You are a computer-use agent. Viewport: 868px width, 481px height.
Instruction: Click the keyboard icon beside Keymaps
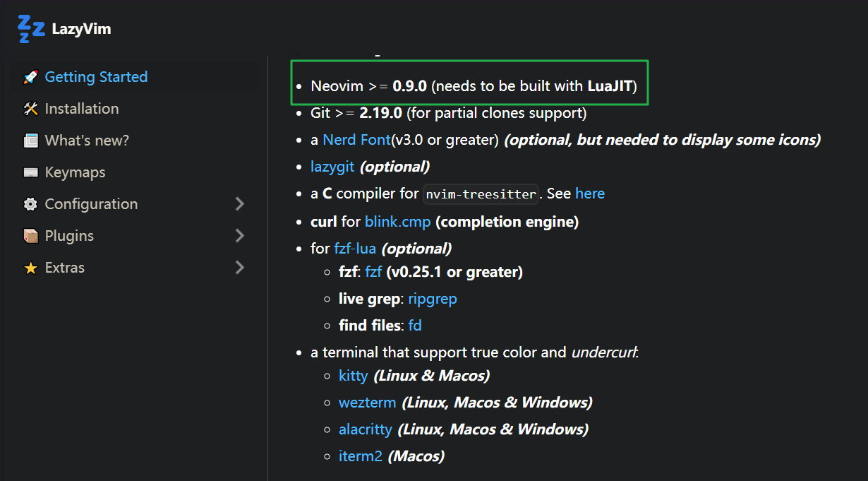(x=30, y=172)
